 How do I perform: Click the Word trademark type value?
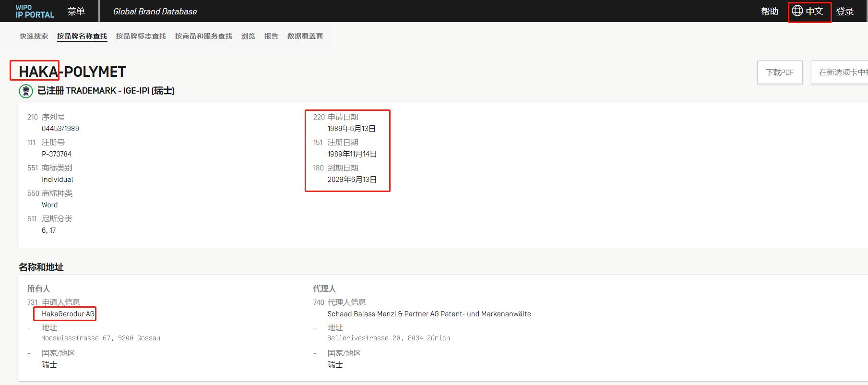[x=49, y=205]
